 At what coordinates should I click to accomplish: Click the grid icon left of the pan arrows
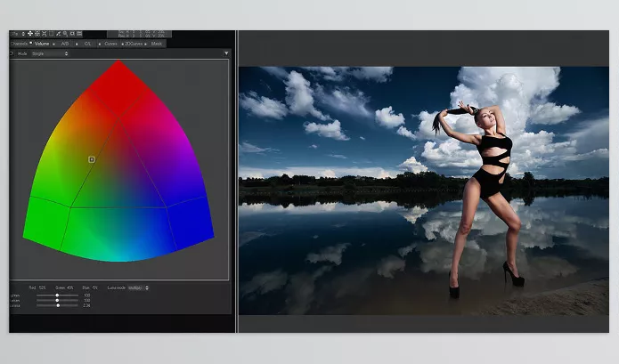(37, 33)
